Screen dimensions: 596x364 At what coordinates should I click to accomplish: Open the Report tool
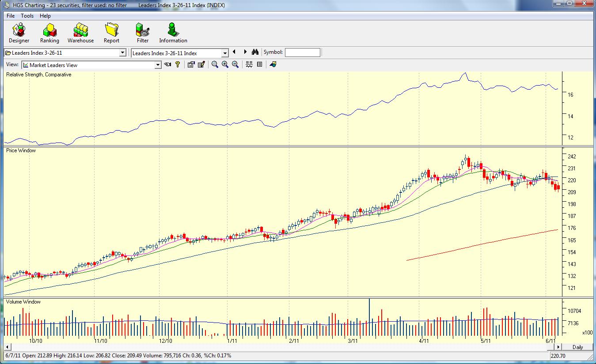tap(111, 34)
